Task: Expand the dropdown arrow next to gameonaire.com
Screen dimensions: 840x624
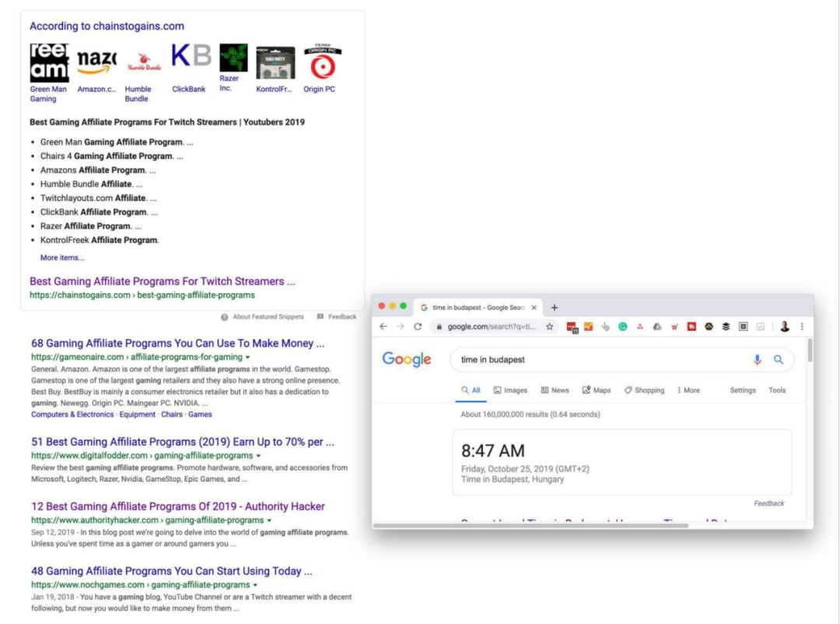Action: click(247, 356)
